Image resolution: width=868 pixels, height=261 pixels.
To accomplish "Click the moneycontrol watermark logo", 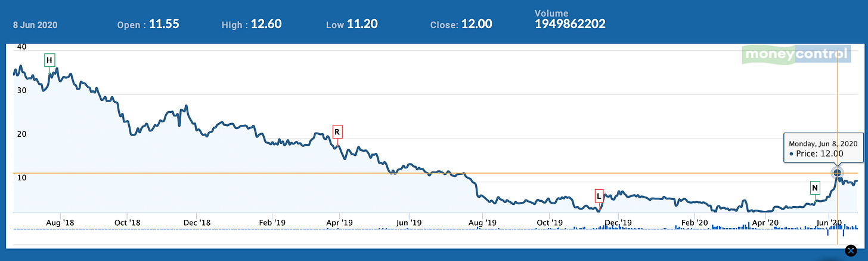I will click(795, 54).
